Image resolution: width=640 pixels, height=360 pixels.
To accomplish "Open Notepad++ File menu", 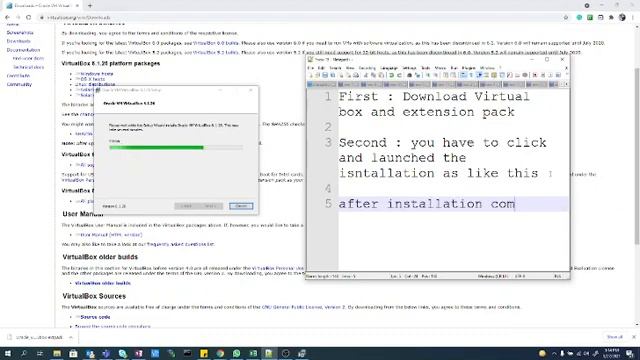I will [311, 68].
